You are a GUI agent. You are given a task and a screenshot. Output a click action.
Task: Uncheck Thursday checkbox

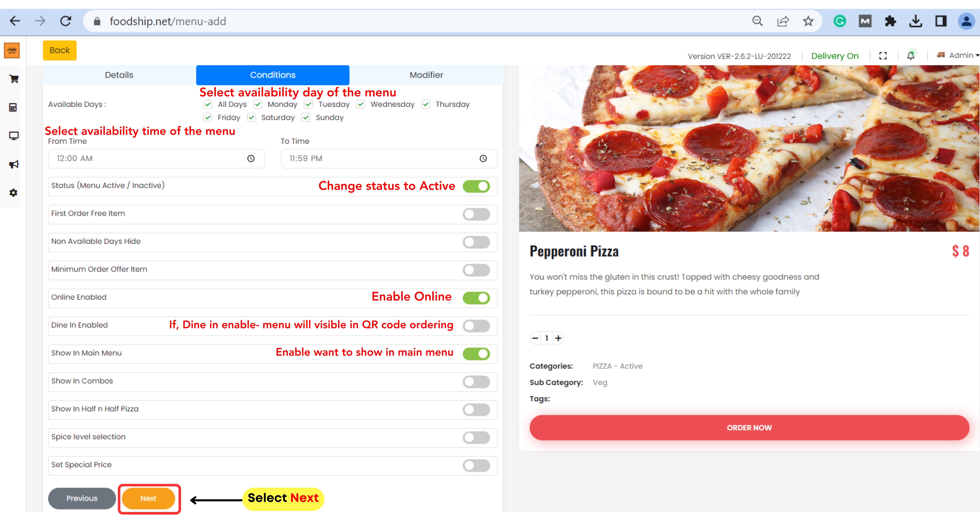426,104
